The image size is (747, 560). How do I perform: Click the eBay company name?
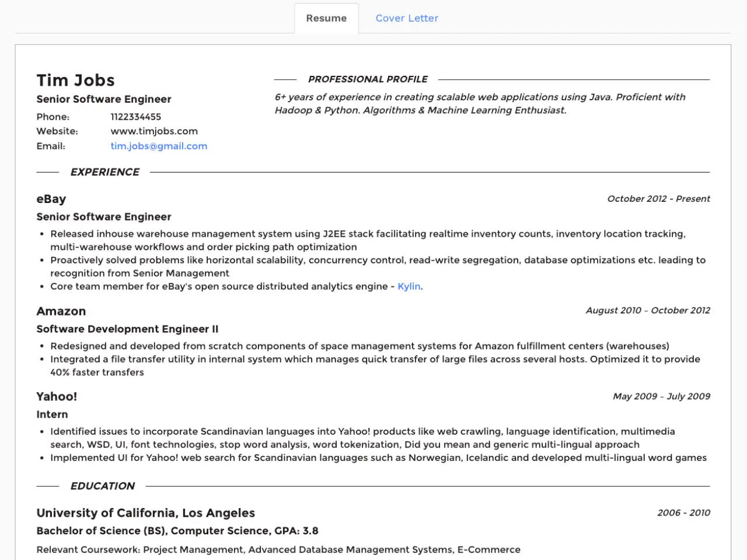[x=51, y=199]
